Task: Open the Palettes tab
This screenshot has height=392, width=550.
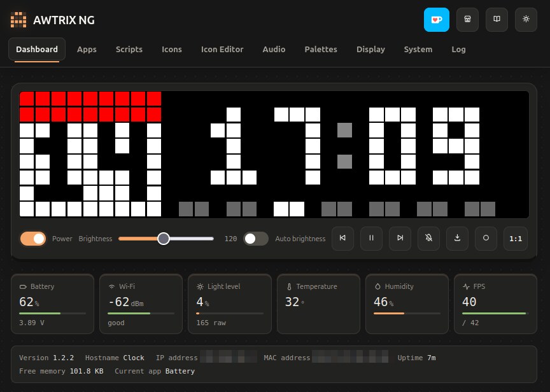Action: tap(321, 50)
